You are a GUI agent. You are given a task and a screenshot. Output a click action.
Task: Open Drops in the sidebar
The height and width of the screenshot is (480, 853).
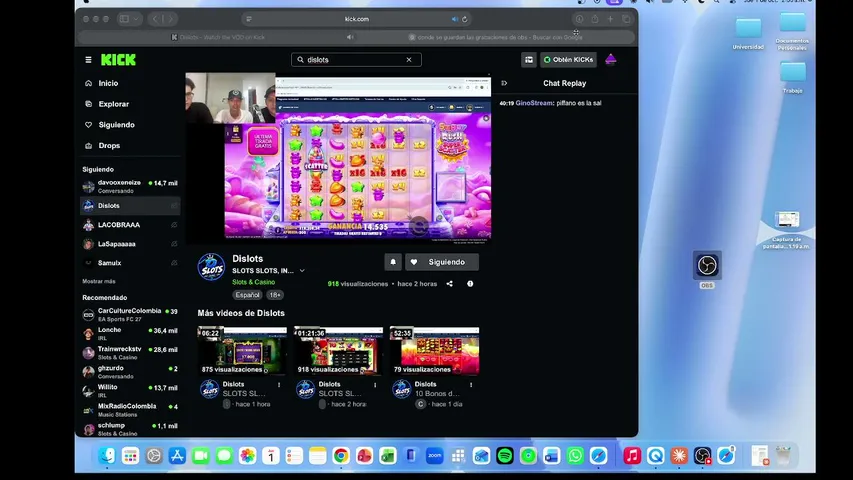pos(131,145)
